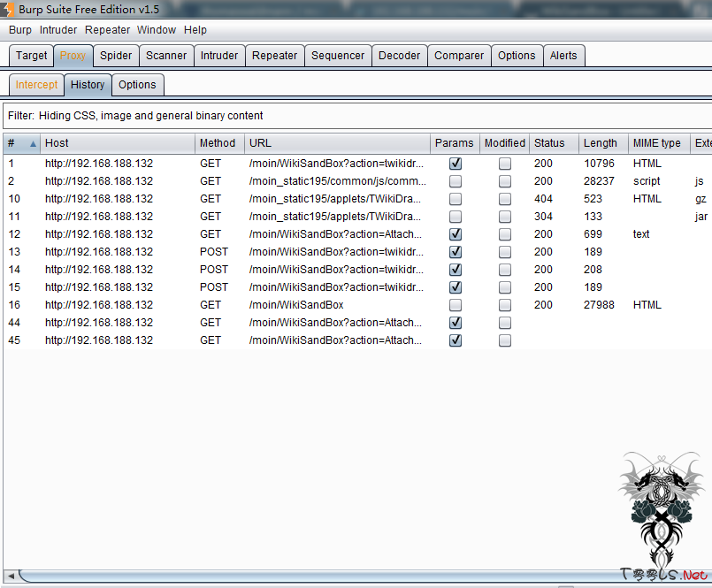Click MIME type 'text' in row 12

pyautogui.click(x=641, y=234)
